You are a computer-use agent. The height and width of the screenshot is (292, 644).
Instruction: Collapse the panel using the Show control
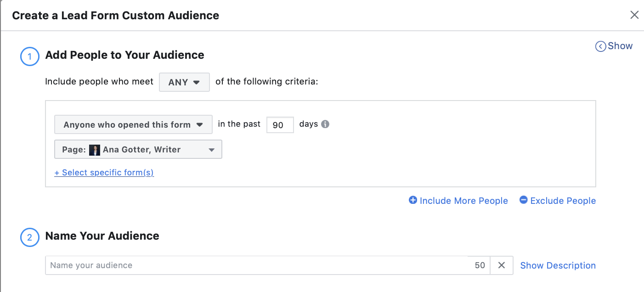tap(620, 46)
